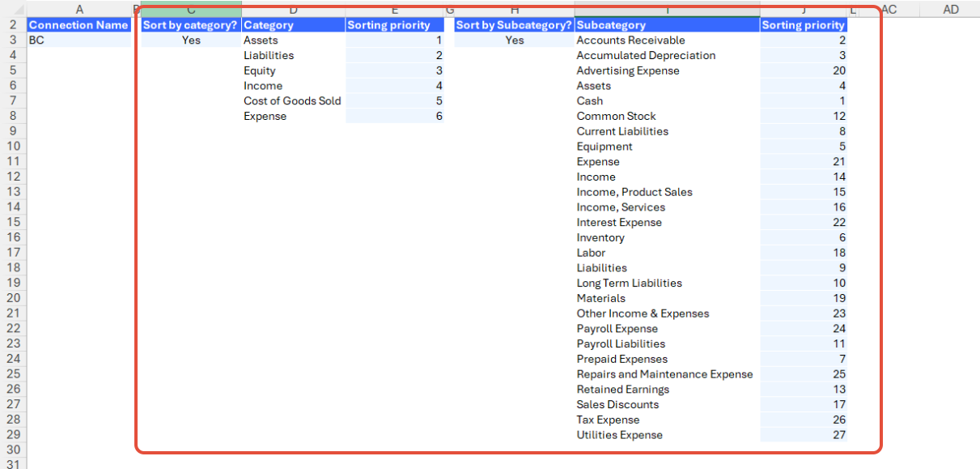Screen dimensions: 980x469
Task: Click priority value 22 for Interest Expense
Action: coord(804,222)
